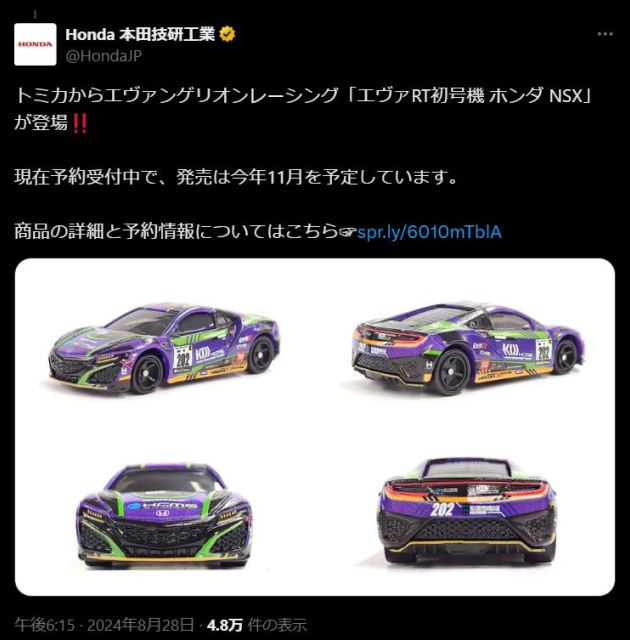The height and width of the screenshot is (640, 630).
Task: Click the line about 11月 release schedule
Action: coord(235,177)
